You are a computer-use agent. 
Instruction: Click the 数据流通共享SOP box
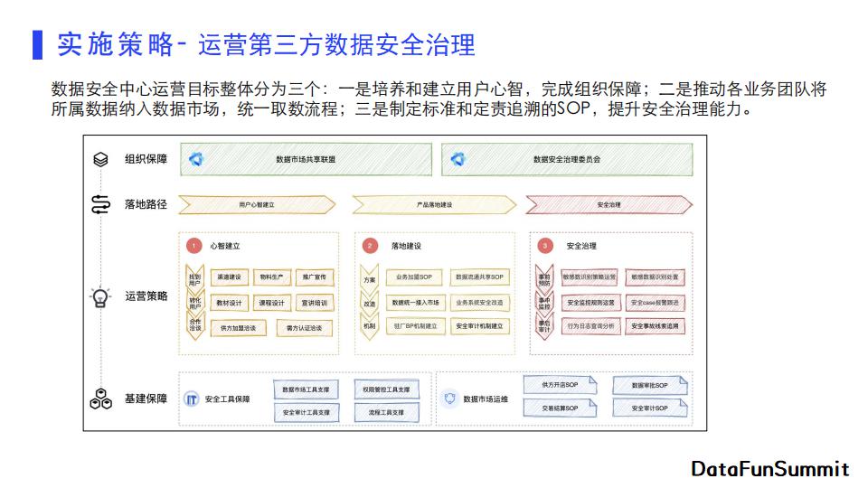(x=479, y=277)
